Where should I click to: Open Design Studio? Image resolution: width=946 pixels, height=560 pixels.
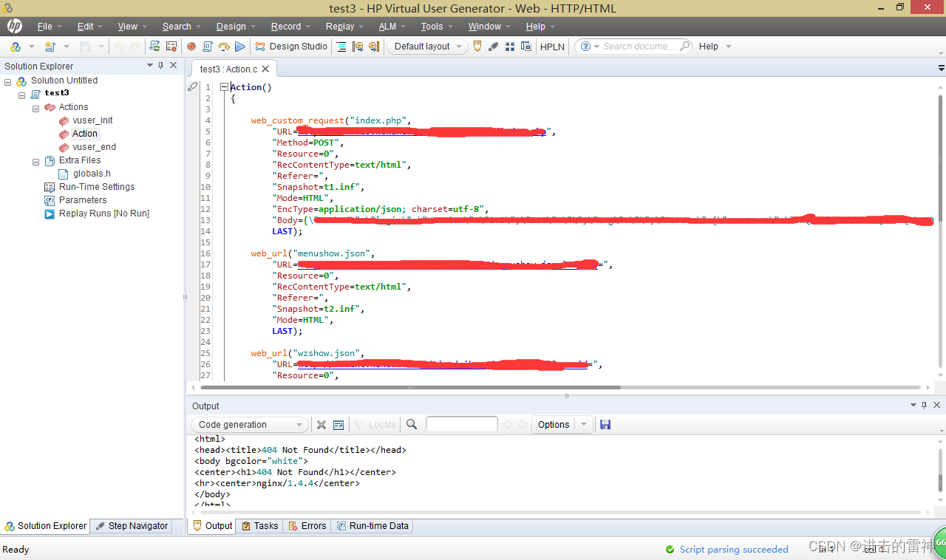click(291, 47)
